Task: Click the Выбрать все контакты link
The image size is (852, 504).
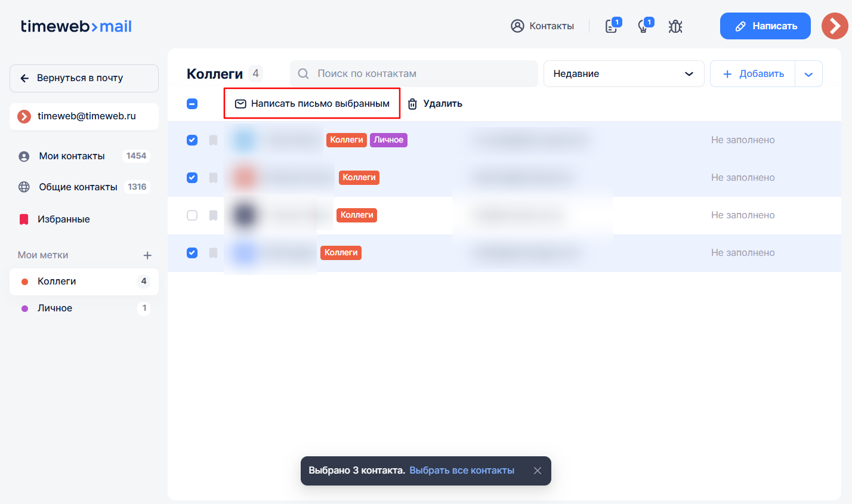Action: coord(461,471)
